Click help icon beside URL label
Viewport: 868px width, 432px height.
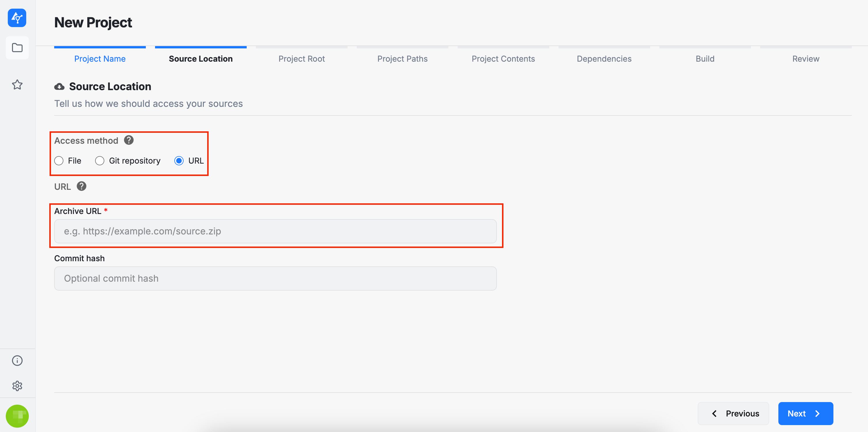(82, 186)
